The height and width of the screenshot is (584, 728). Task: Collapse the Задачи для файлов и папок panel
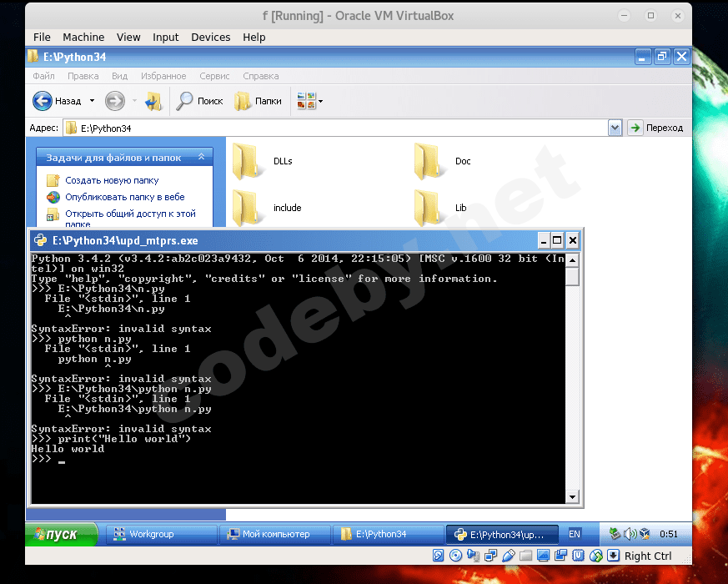pos(202,157)
